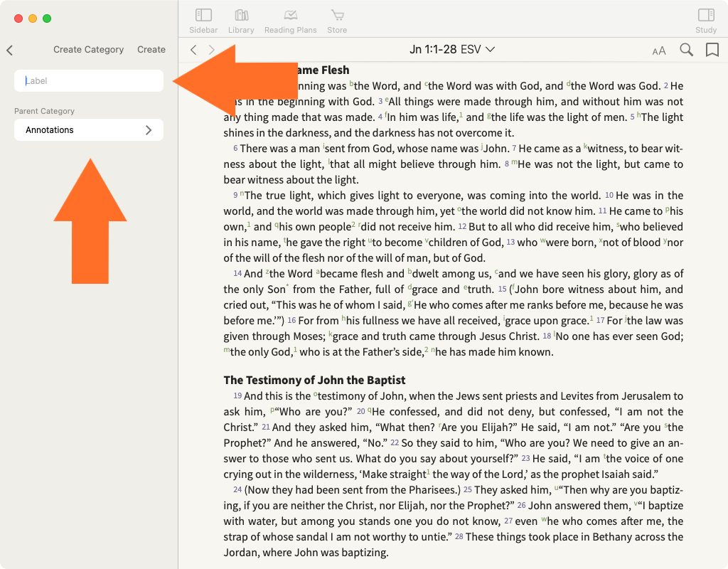Go back using the reading pane's left arrow
Viewport: 728px width, 569px height.
pyautogui.click(x=193, y=50)
